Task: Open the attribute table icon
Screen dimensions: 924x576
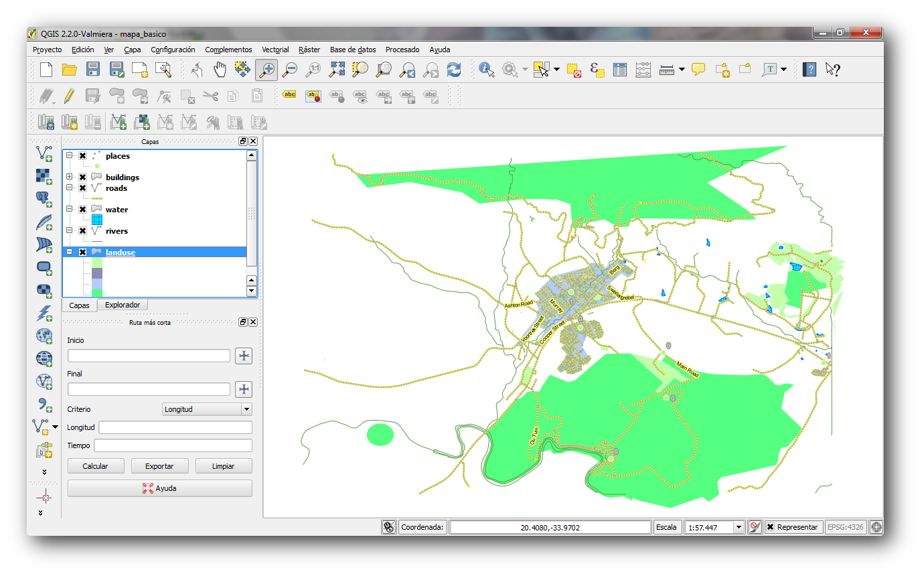Action: [620, 69]
